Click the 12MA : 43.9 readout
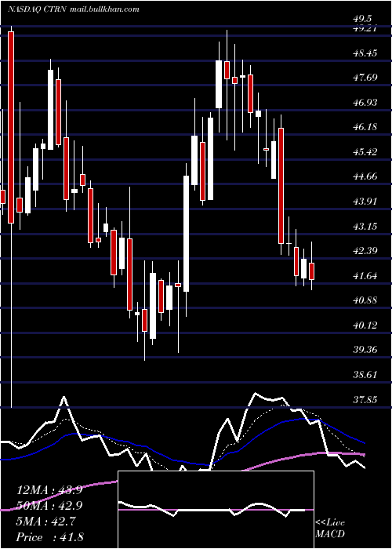This screenshot has width=392, height=549. tap(49, 490)
